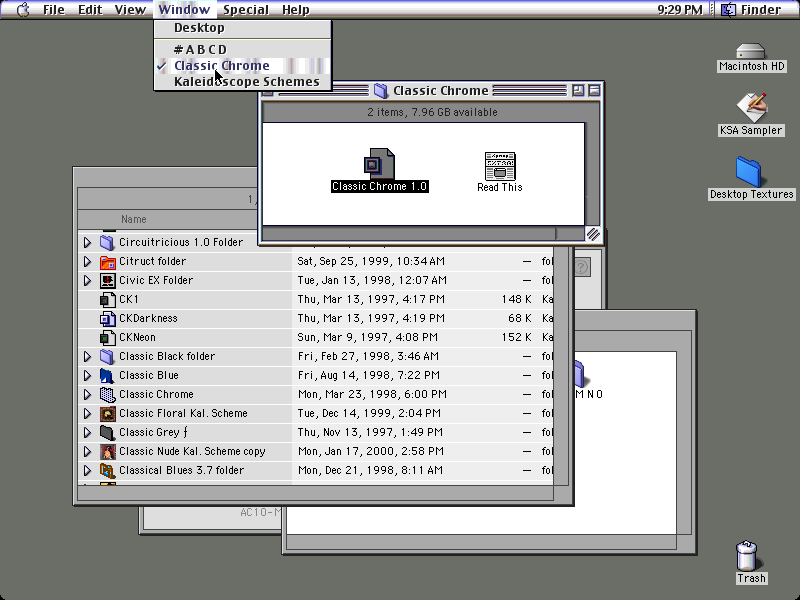Click the Classic Black folder icon
The width and height of the screenshot is (800, 600).
click(107, 357)
